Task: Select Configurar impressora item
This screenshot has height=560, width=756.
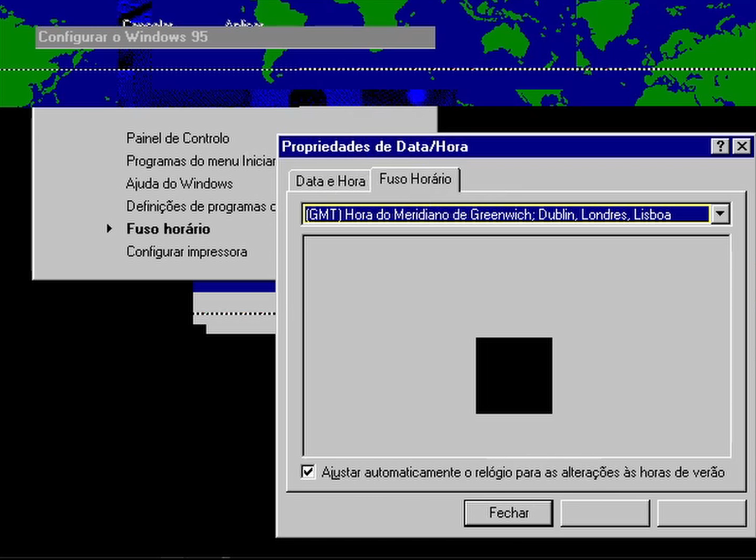Action: pyautogui.click(x=187, y=252)
